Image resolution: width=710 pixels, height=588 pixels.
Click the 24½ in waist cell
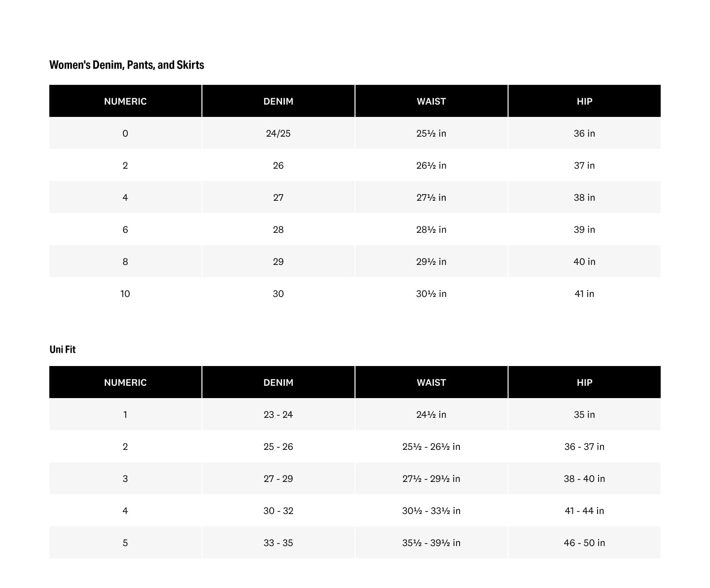tap(431, 414)
